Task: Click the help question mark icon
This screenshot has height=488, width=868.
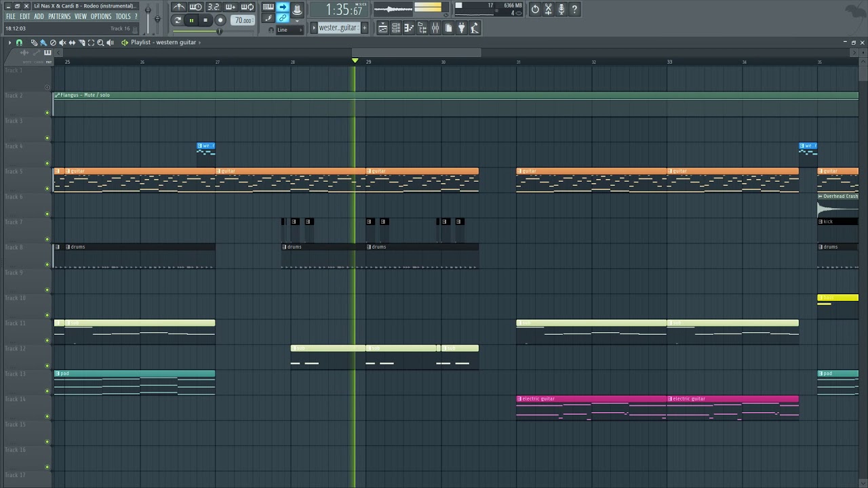Action: click(x=574, y=9)
